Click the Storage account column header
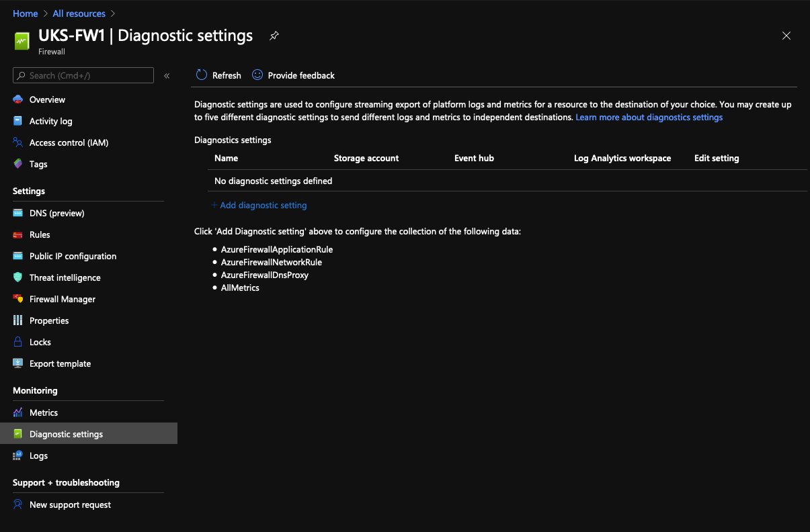 366,158
